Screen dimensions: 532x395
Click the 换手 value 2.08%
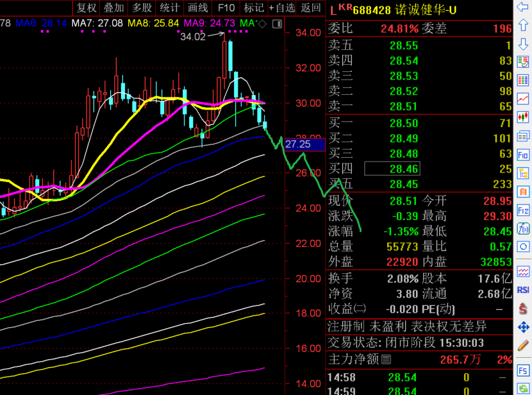point(403,279)
